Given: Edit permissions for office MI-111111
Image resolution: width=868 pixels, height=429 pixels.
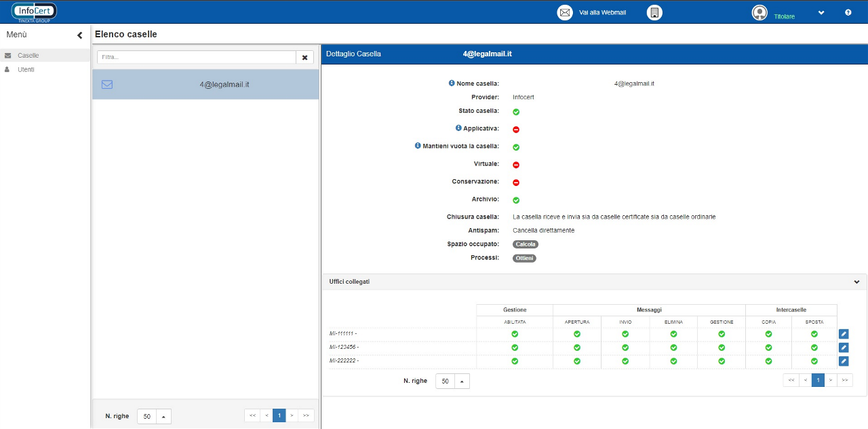Looking at the screenshot, I should tap(844, 334).
